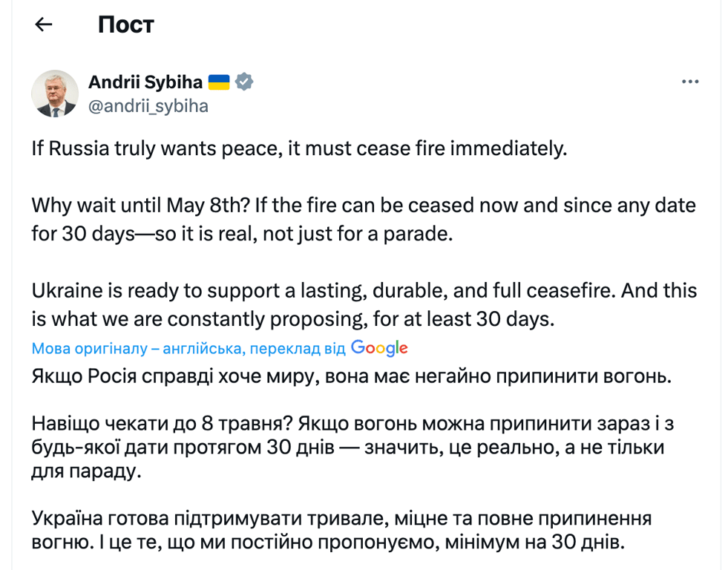Click the Ukrainian flag emoji in the display name

coord(217,82)
